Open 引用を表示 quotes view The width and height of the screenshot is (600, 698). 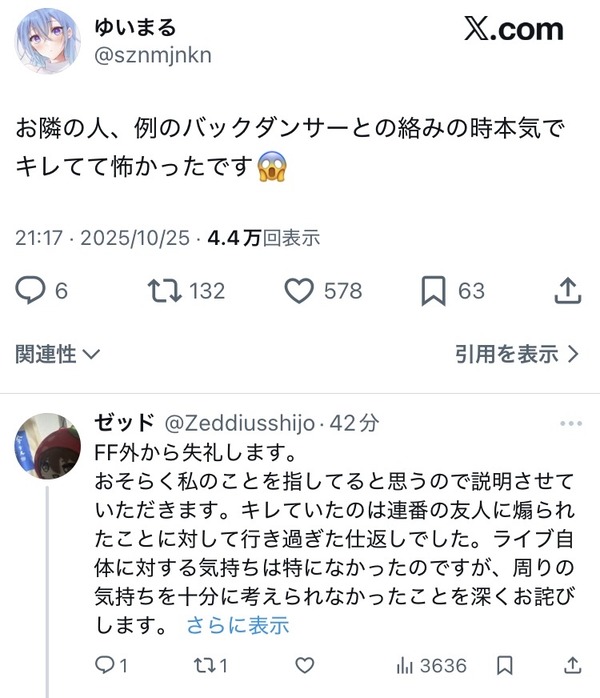517,354
